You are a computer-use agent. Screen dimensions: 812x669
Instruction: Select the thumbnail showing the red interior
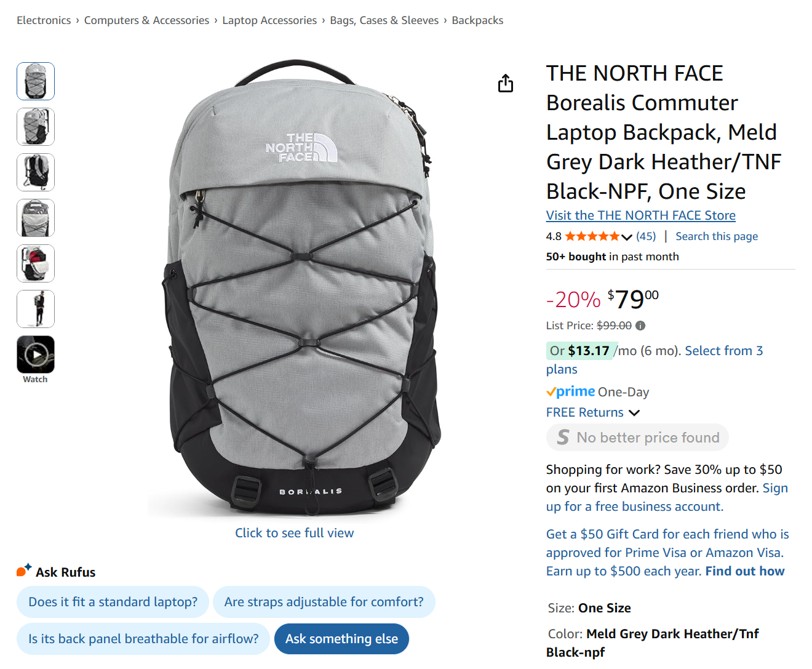[35, 263]
